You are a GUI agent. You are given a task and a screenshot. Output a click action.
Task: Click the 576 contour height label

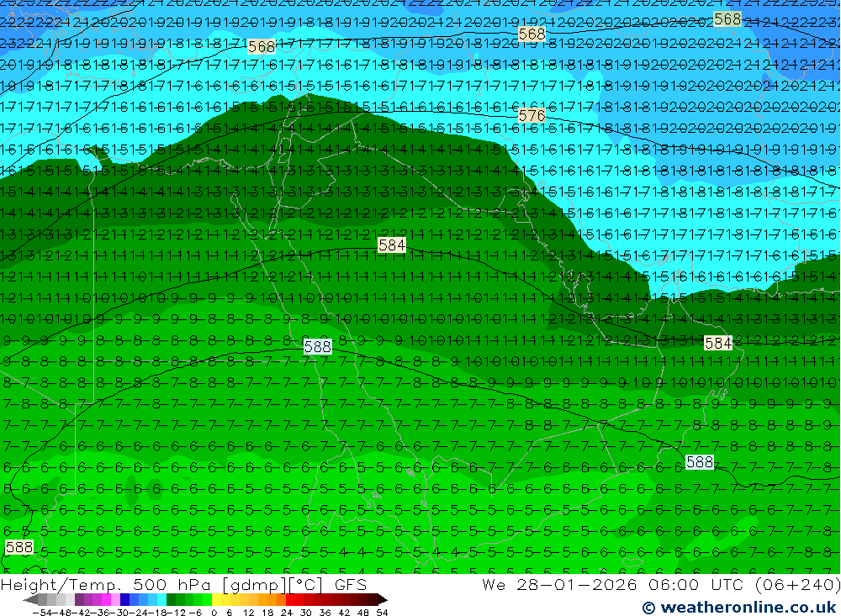[x=532, y=115]
